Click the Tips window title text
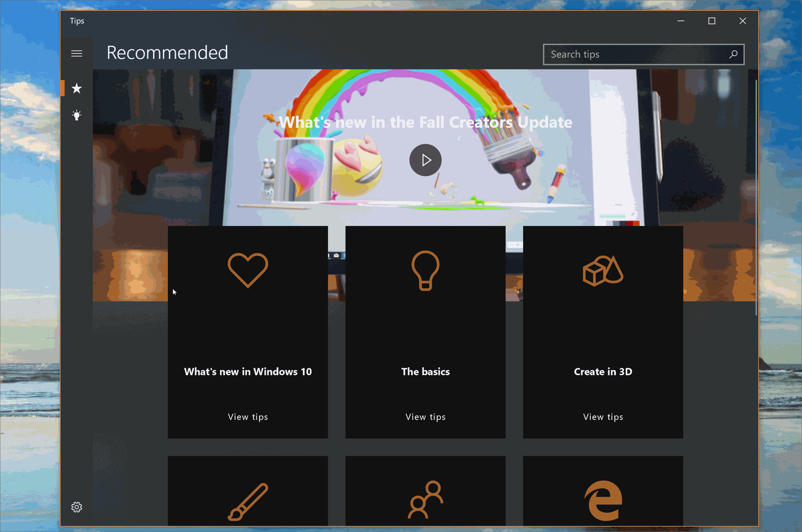802x532 pixels. tap(77, 21)
